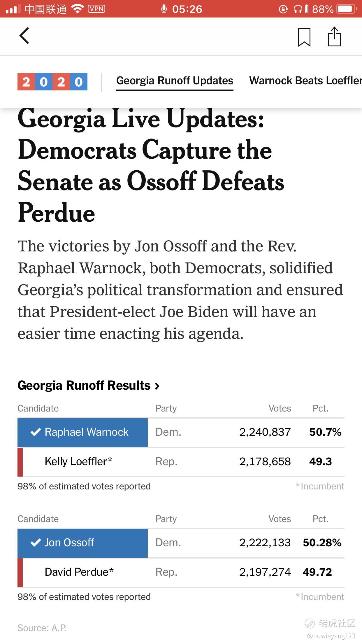
Task: Tap the 2020 election logo
Action: [52, 82]
